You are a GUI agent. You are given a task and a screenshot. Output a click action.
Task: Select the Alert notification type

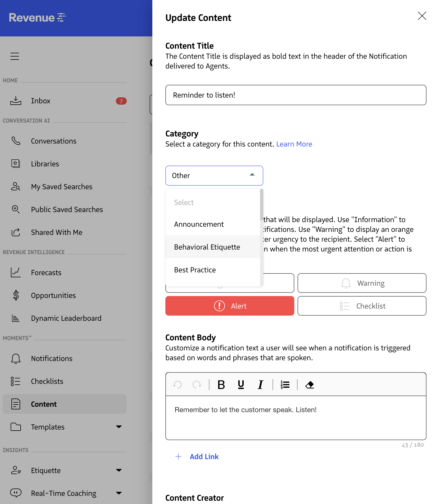click(x=230, y=306)
